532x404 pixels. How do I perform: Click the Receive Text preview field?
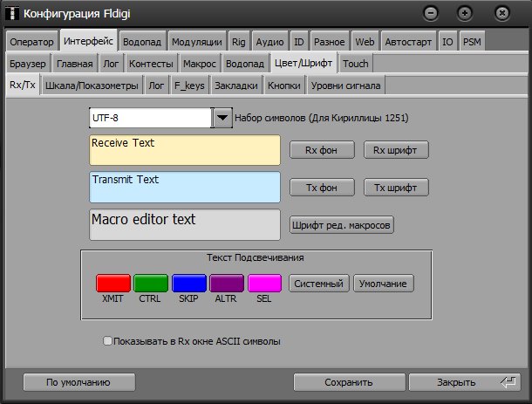click(185, 150)
